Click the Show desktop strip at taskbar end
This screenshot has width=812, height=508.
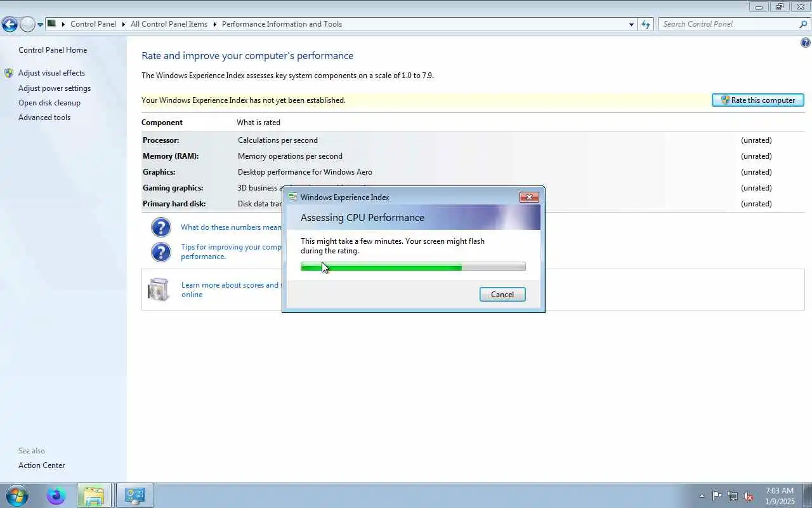(x=807, y=496)
